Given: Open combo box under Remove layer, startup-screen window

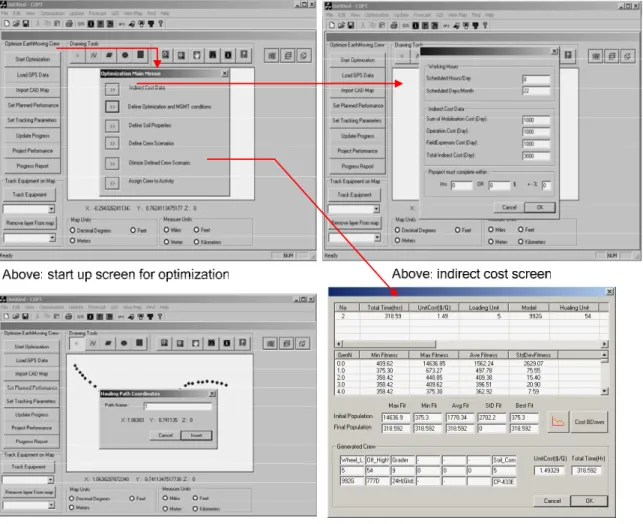Looking at the screenshot, I should point(52,238).
